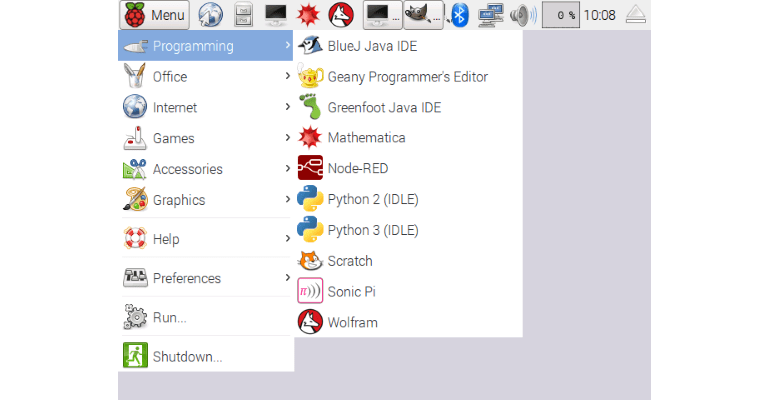Click the Run gears icon
The height and width of the screenshot is (400, 770).
135,317
